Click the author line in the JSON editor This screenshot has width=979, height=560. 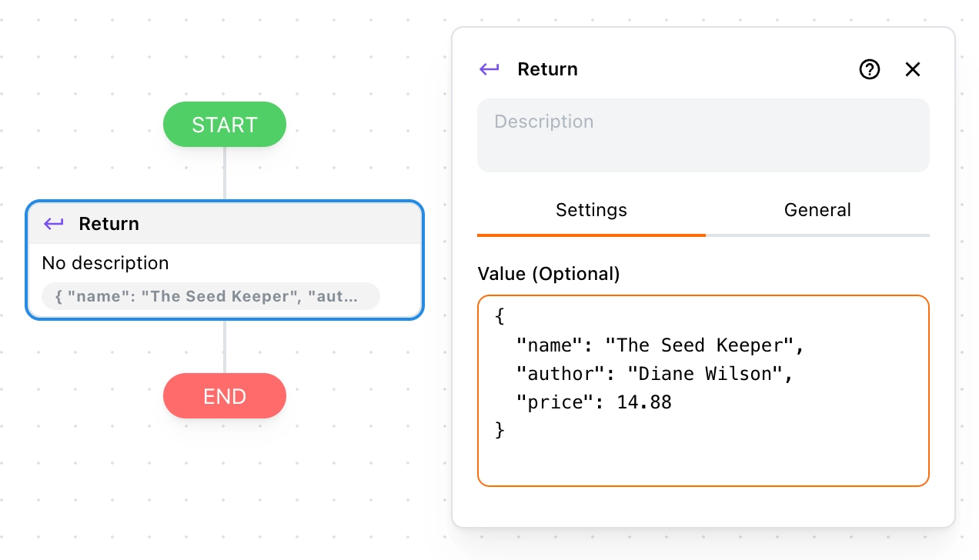click(x=653, y=373)
